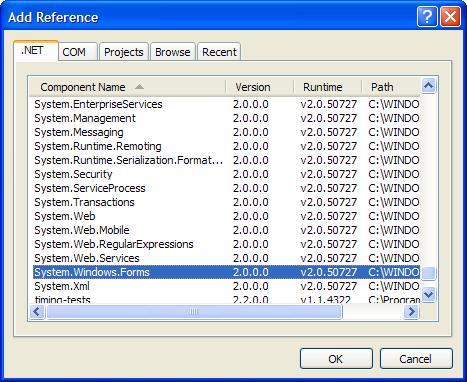The height and width of the screenshot is (382, 467).
Task: Choose System.ServiceProcess in the list
Action: 226,188
